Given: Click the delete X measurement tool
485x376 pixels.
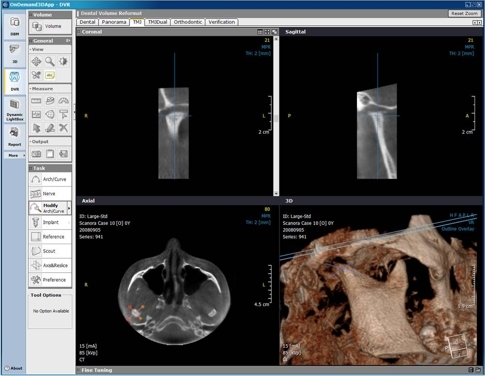Looking at the screenshot, I should coord(63,128).
